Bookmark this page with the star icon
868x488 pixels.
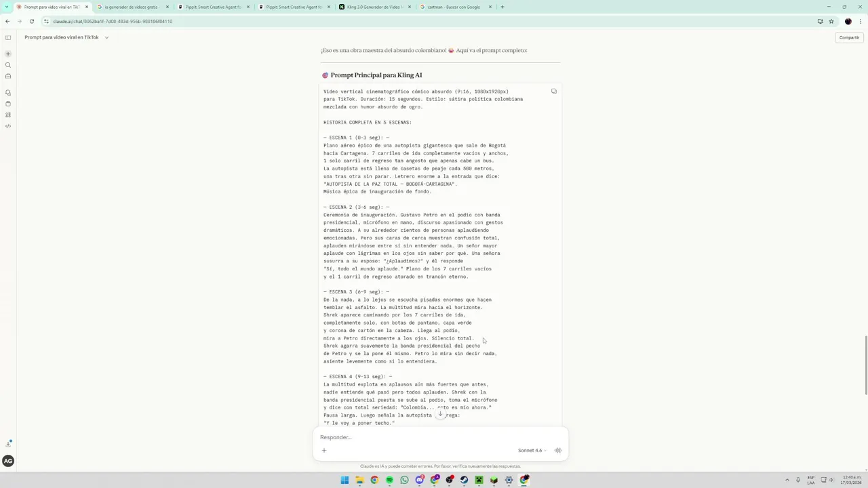pos(831,21)
